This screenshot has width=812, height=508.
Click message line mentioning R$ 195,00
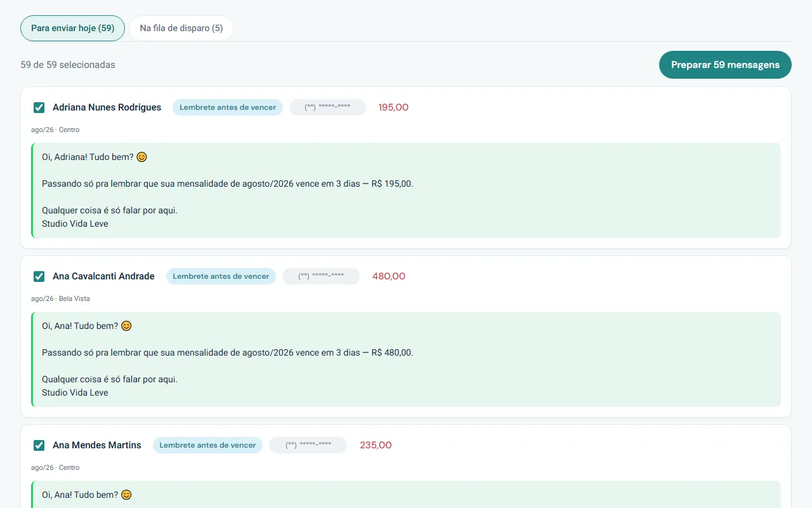228,184
